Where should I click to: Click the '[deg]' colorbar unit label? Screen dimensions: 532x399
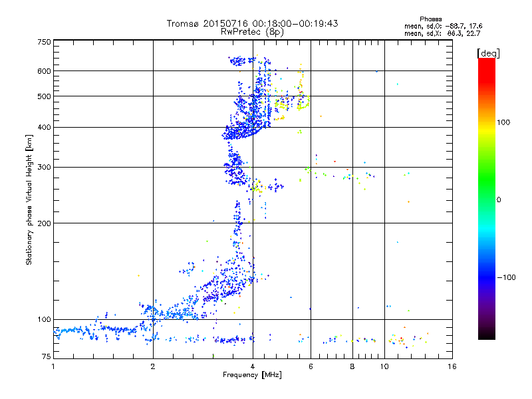(488, 53)
